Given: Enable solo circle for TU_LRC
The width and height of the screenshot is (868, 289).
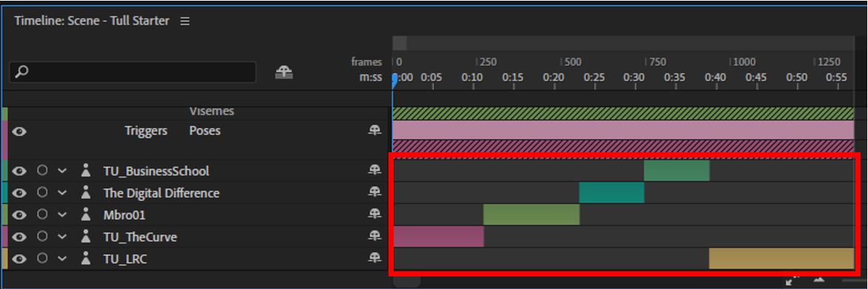Looking at the screenshot, I should [42, 258].
